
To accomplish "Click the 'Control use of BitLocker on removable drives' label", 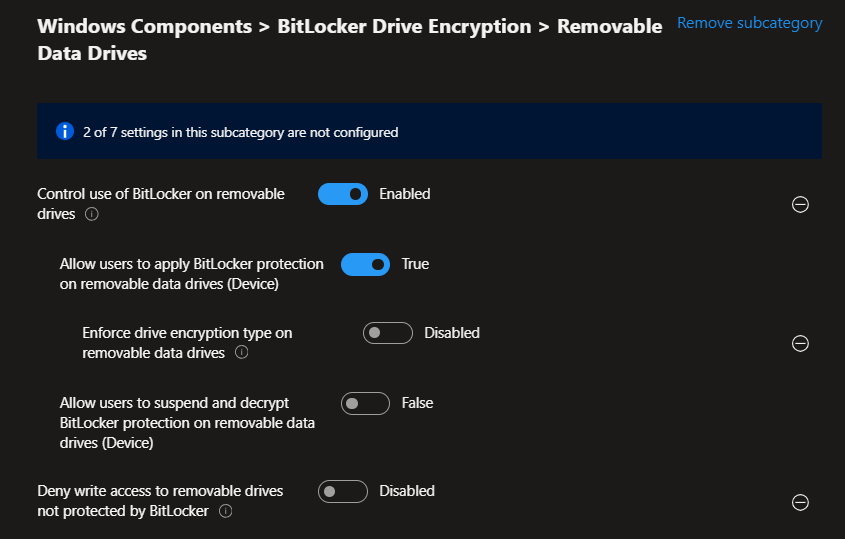I will tap(161, 194).
